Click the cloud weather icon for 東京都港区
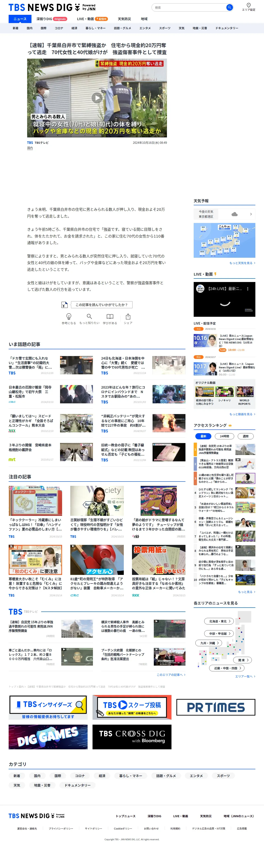Image resolution: width=264 pixels, height=868 pixels. (235, 214)
